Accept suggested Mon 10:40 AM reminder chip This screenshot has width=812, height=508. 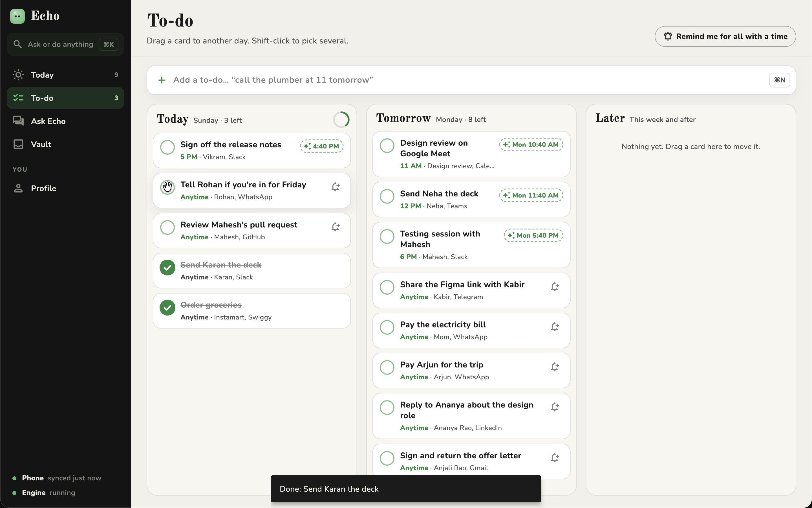click(531, 144)
